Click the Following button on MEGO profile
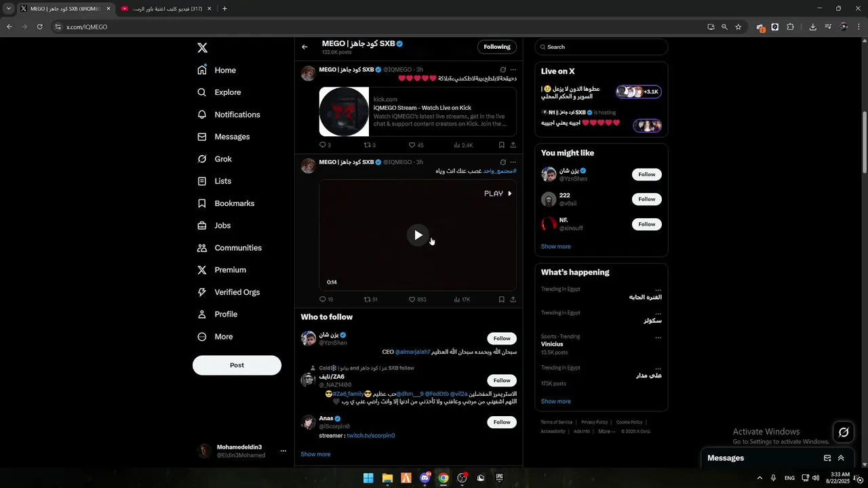The image size is (868, 488). coord(497,47)
